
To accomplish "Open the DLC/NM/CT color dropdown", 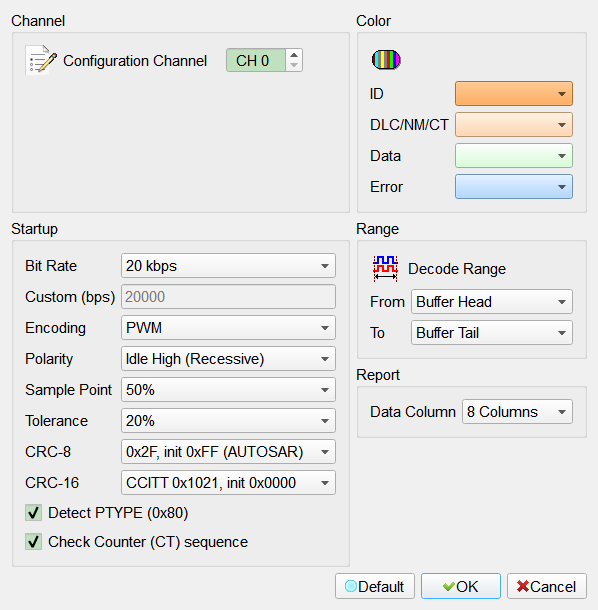I will pyautogui.click(x=514, y=124).
